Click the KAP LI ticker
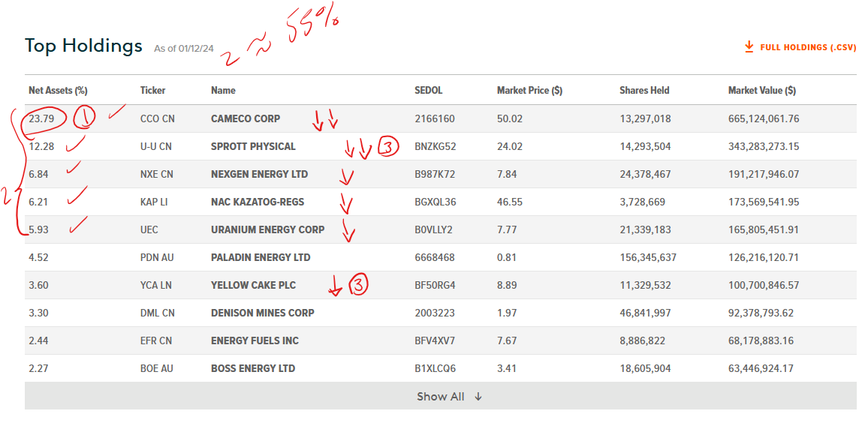The image size is (868, 423). [154, 202]
